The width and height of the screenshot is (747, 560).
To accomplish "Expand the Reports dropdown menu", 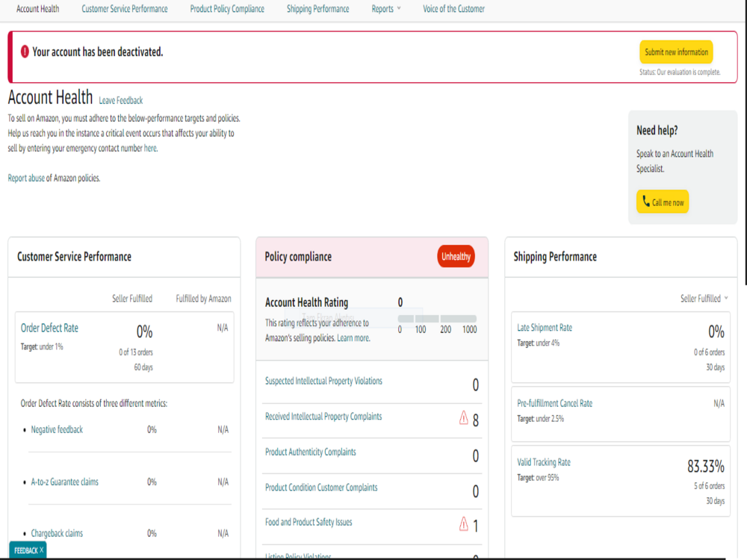I will point(386,8).
